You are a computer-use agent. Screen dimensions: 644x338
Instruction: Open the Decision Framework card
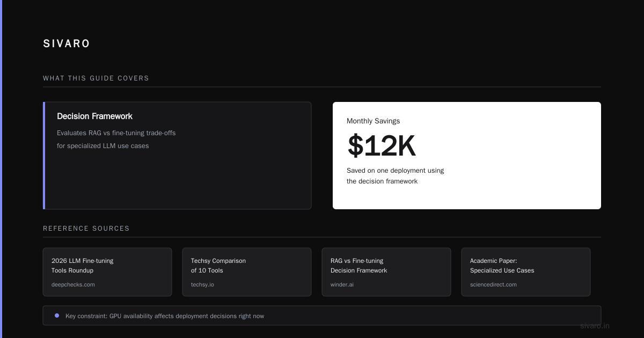point(177,156)
